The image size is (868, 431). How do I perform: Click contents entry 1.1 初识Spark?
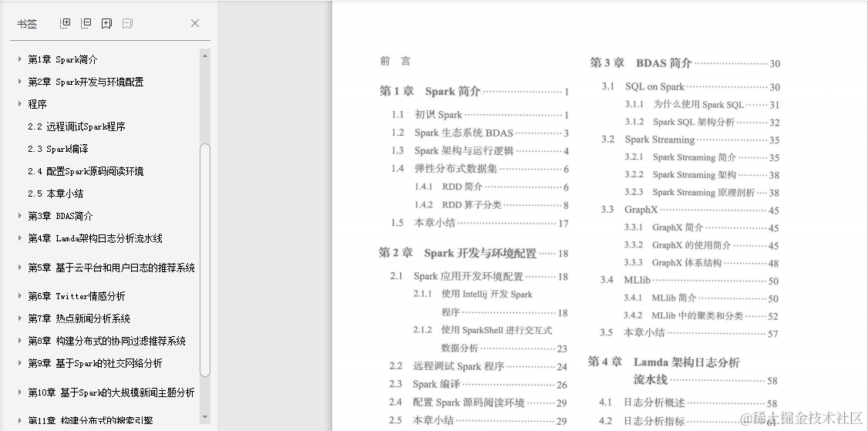point(427,115)
